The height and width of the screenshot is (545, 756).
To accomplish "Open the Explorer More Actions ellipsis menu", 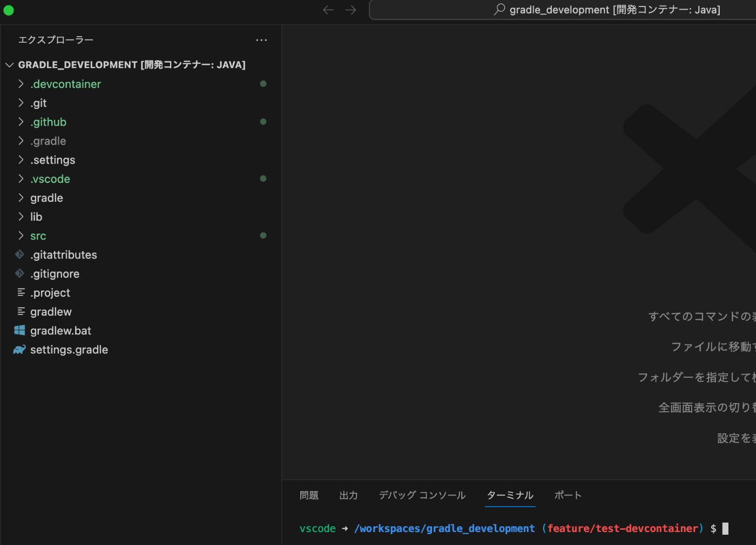I will [x=261, y=40].
